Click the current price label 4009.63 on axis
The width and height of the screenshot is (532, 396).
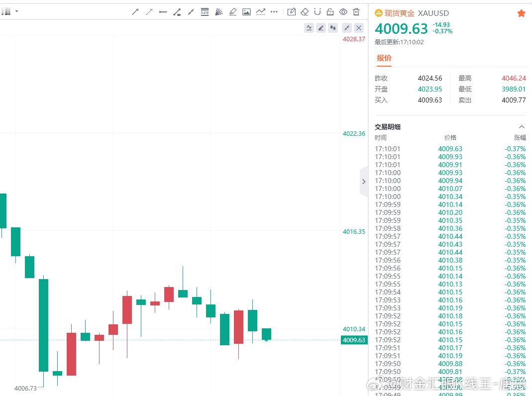(x=354, y=340)
